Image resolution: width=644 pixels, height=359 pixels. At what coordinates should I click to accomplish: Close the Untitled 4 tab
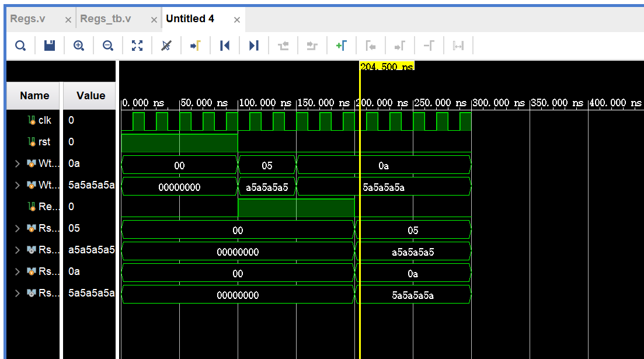point(237,20)
